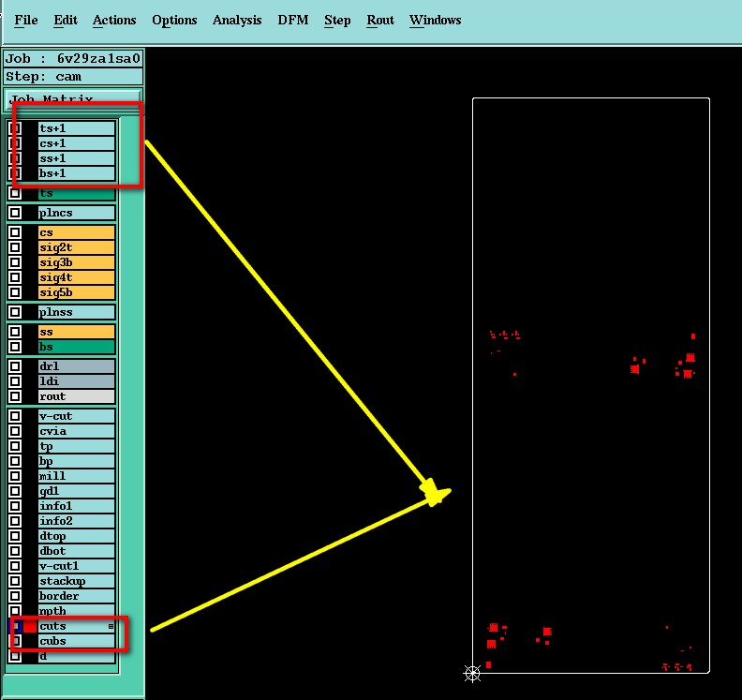Select the drl drill layer row
This screenshot has width=742, height=700.
(77, 366)
